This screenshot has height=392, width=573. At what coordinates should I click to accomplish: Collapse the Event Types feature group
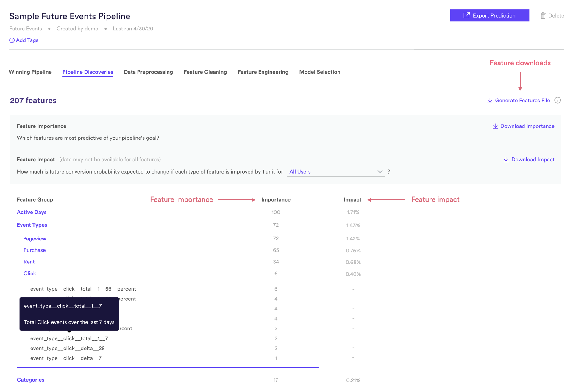point(32,225)
